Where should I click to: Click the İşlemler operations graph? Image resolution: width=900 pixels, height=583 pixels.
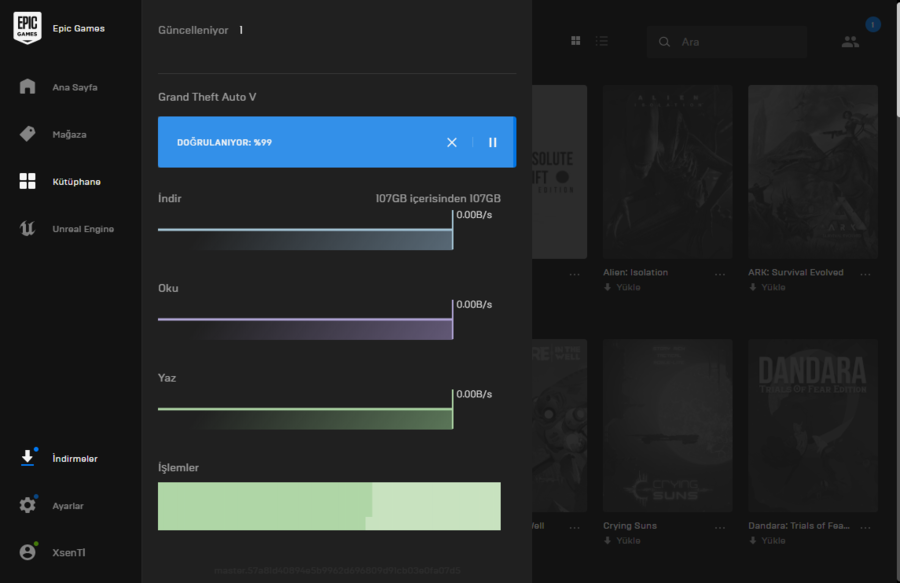click(x=329, y=506)
